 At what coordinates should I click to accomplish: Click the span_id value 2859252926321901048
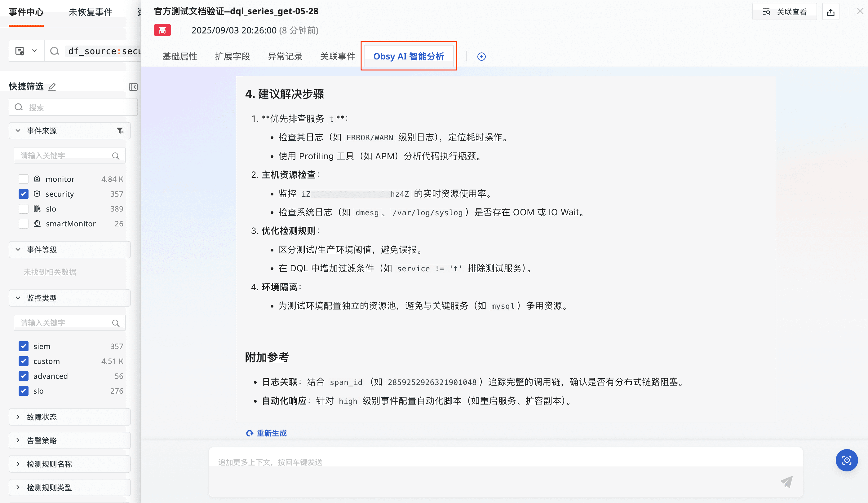[x=432, y=382]
